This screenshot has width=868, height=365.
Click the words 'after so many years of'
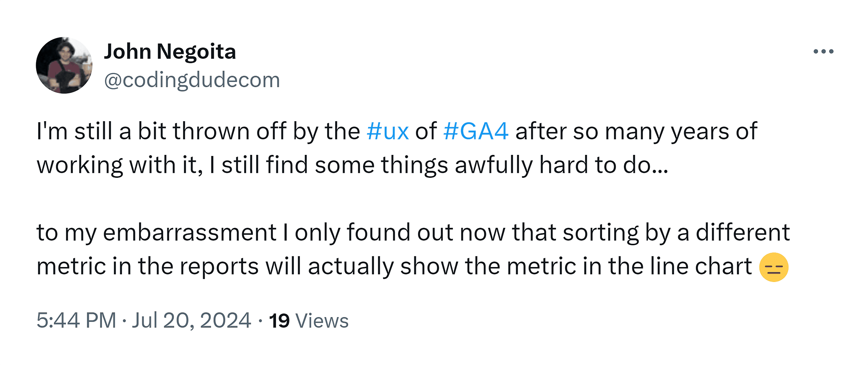(x=636, y=131)
